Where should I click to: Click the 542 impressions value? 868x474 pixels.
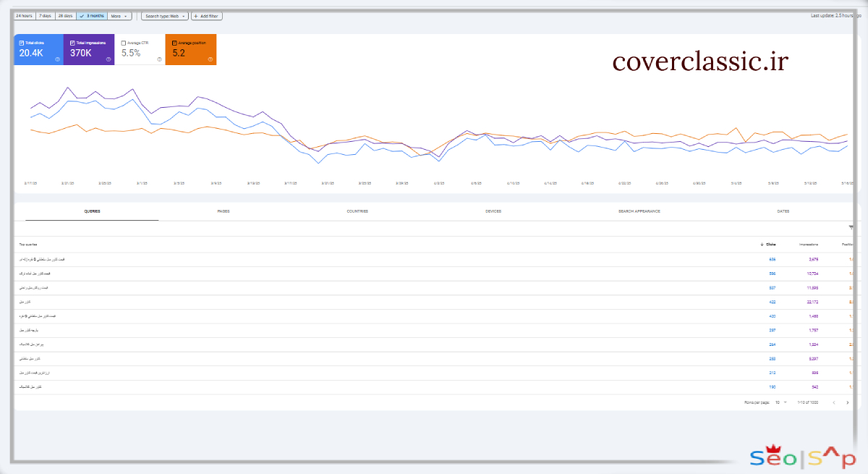point(816,387)
